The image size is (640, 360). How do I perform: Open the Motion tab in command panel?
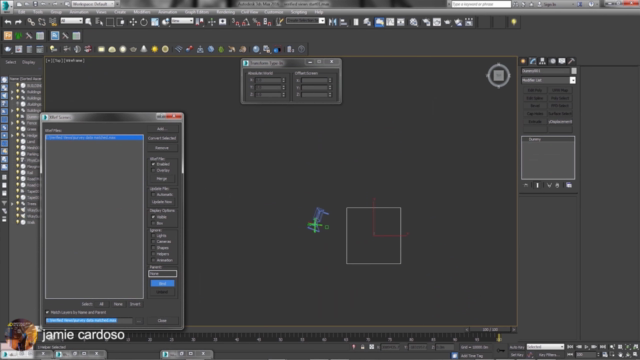(x=552, y=61)
